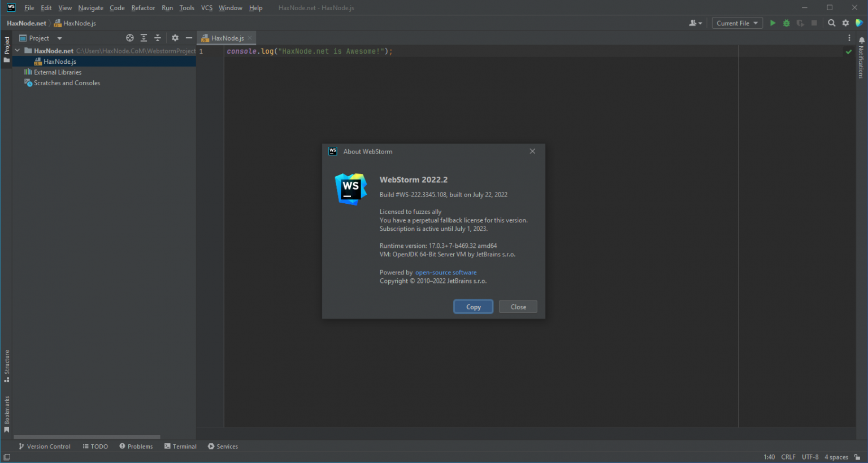
Task: Open the Window menu
Action: coord(231,8)
